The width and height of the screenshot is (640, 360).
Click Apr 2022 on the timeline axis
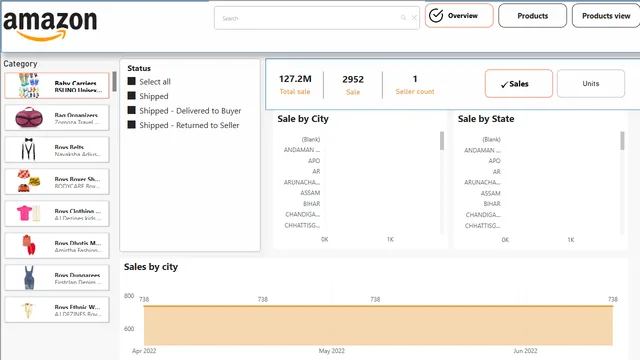click(x=144, y=351)
